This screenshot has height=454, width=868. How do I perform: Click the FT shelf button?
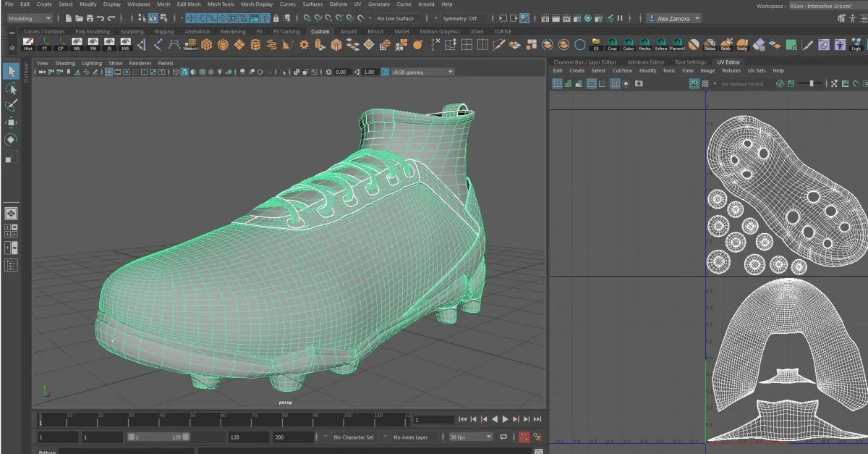tap(45, 45)
